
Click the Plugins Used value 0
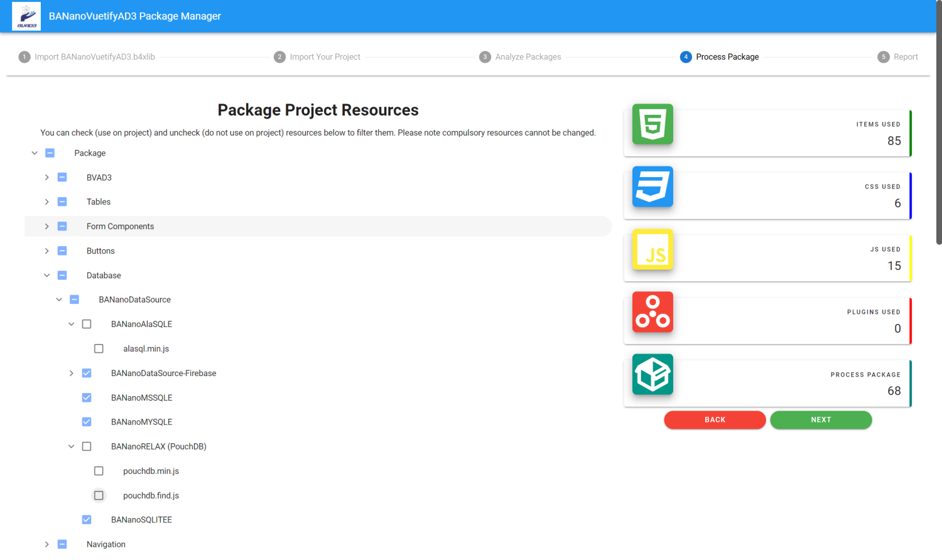pyautogui.click(x=897, y=329)
